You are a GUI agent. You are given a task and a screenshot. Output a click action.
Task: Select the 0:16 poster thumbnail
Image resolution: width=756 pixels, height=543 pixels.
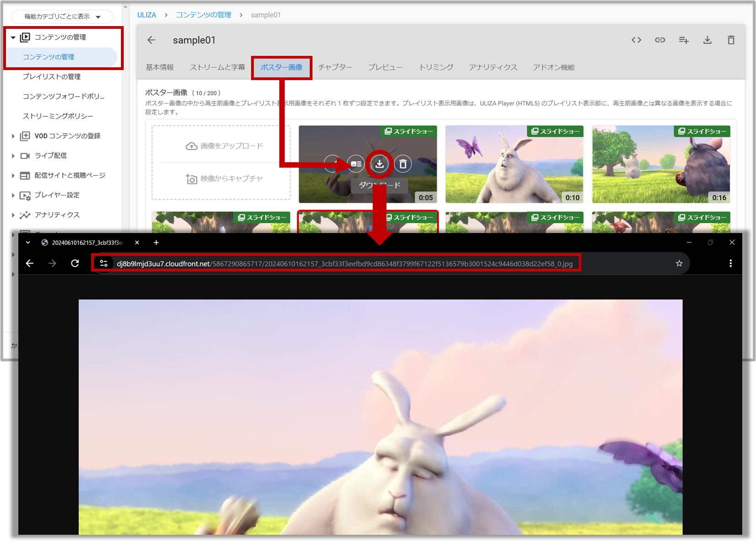661,164
